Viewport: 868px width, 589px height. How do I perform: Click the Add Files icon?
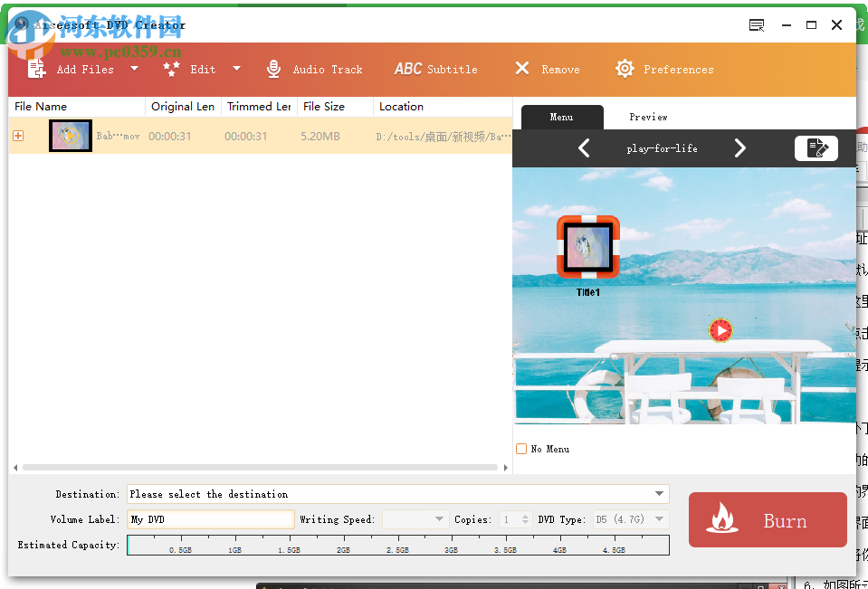click(37, 68)
